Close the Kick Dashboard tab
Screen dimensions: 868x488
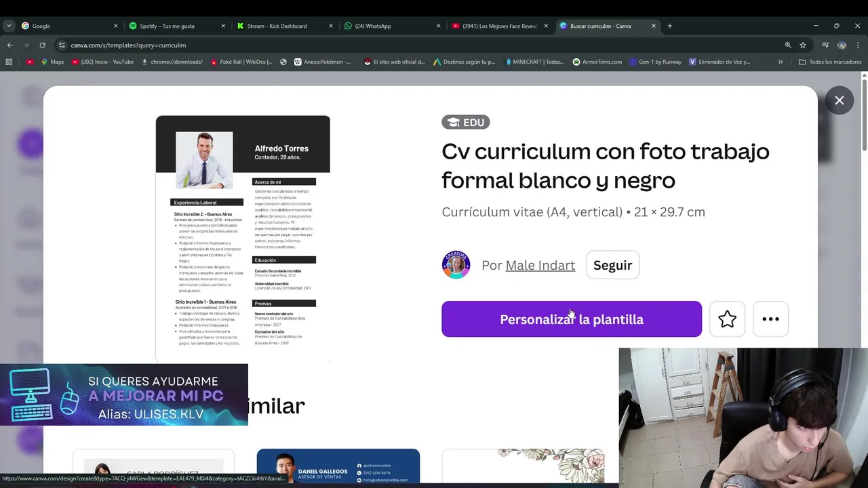click(x=331, y=26)
